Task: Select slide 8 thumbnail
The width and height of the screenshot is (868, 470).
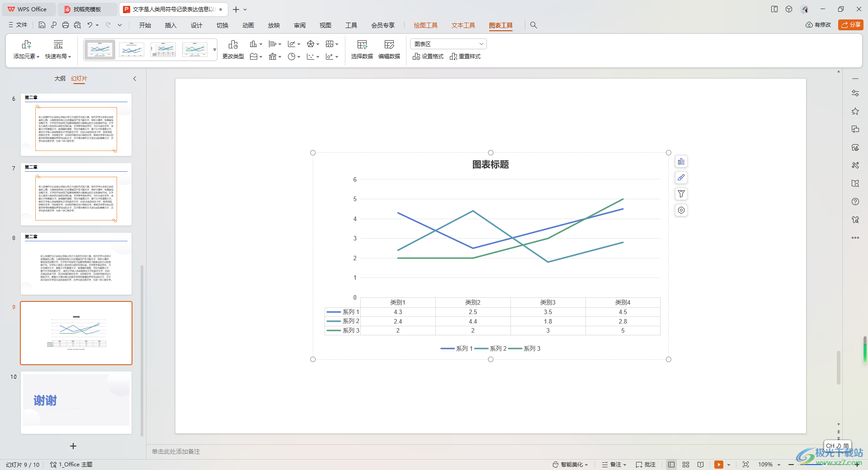Action: pos(76,264)
